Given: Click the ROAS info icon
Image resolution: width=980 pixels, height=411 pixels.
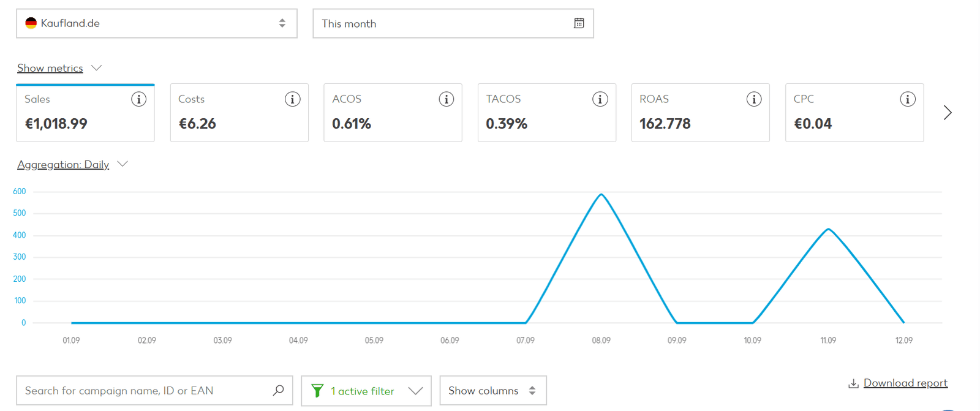Looking at the screenshot, I should coord(754,99).
